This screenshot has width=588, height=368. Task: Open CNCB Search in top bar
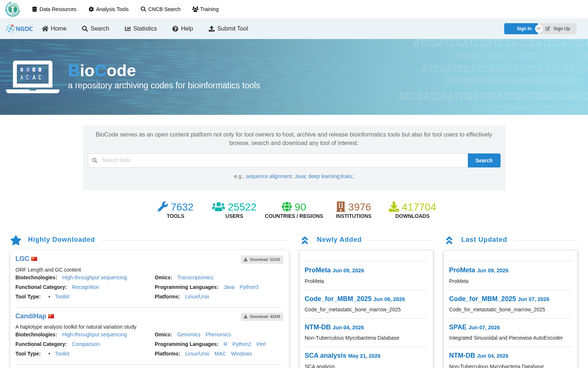(161, 9)
